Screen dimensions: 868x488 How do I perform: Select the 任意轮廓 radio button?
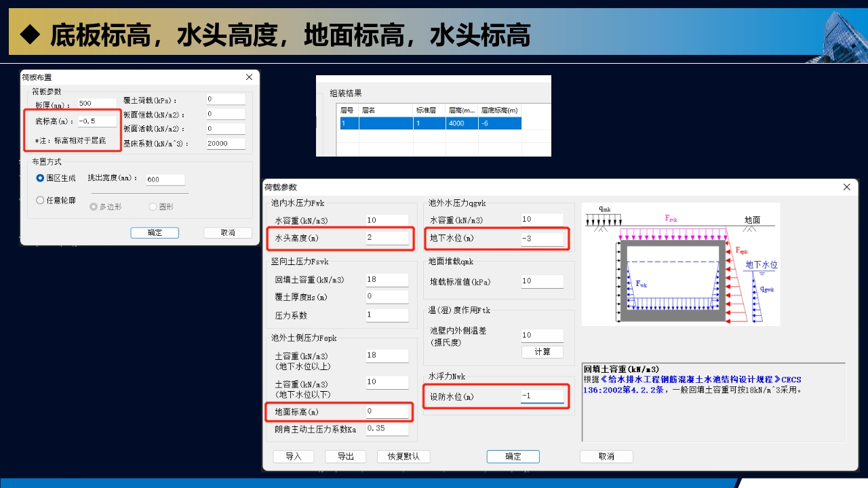pos(40,201)
